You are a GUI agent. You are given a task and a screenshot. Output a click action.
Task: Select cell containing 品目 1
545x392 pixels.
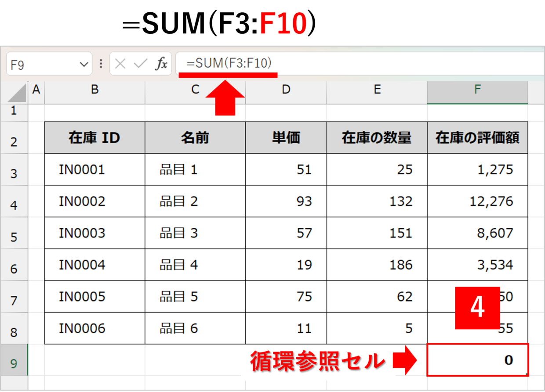click(x=195, y=169)
